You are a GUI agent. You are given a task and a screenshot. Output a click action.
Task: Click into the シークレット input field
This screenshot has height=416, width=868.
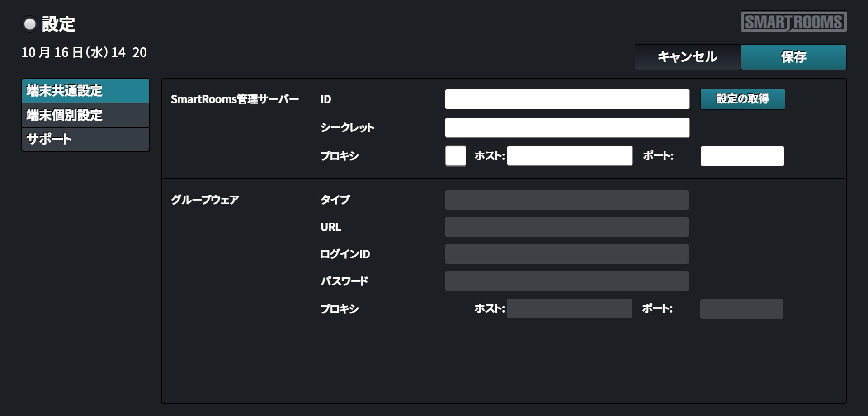(567, 128)
